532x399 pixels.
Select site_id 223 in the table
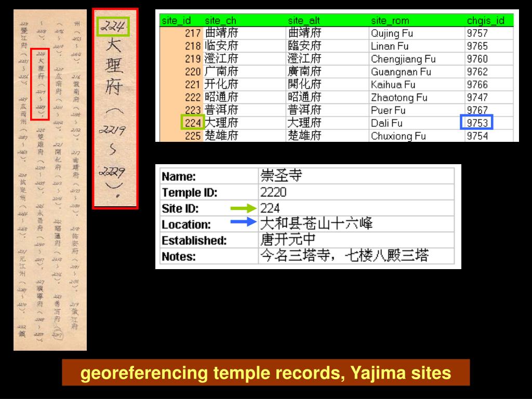click(x=193, y=110)
